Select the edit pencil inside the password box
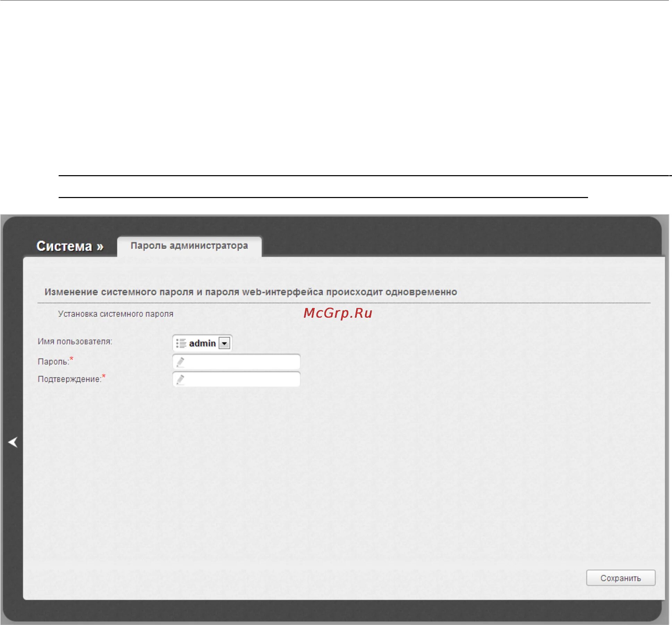This screenshot has width=672, height=625. click(x=180, y=362)
